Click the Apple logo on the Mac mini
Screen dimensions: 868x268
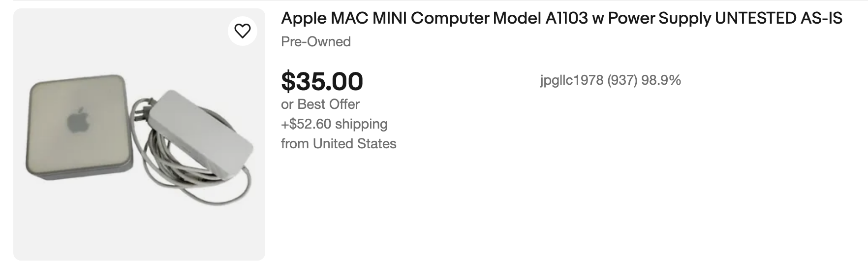click(x=78, y=121)
